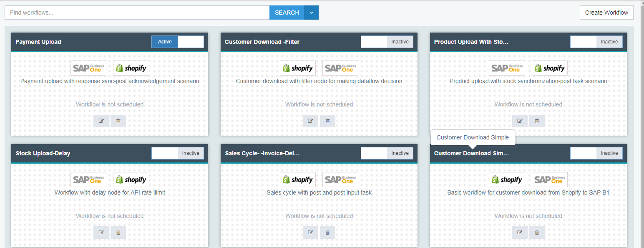The height and width of the screenshot is (248, 644).
Task: Delete the Stock Upload-Delay workflow
Action: coord(118,233)
